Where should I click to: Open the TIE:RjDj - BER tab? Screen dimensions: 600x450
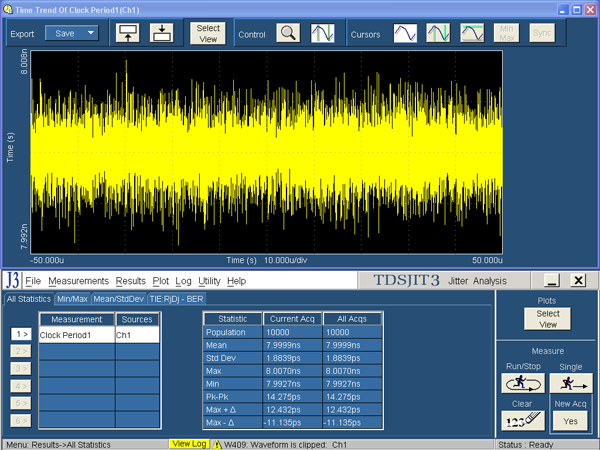click(x=178, y=298)
